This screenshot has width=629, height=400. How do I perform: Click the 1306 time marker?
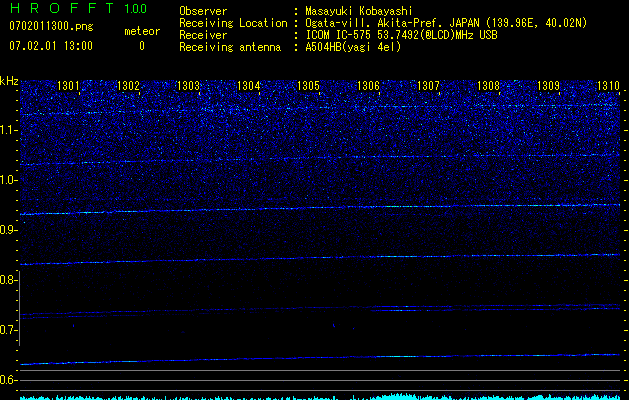[368, 85]
